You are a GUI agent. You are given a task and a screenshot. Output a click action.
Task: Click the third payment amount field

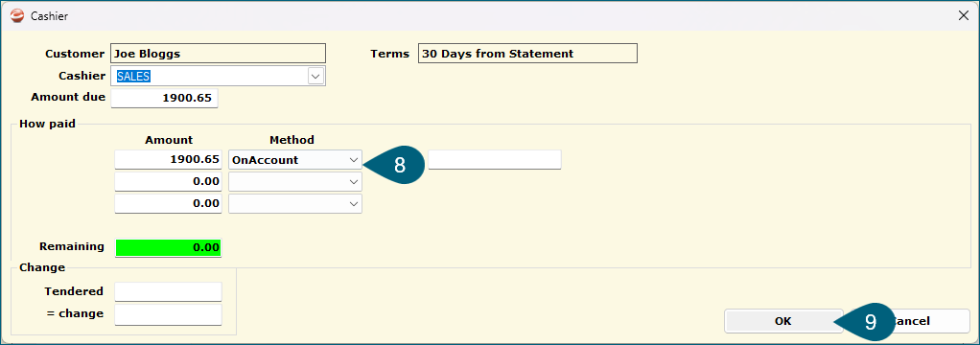(168, 204)
